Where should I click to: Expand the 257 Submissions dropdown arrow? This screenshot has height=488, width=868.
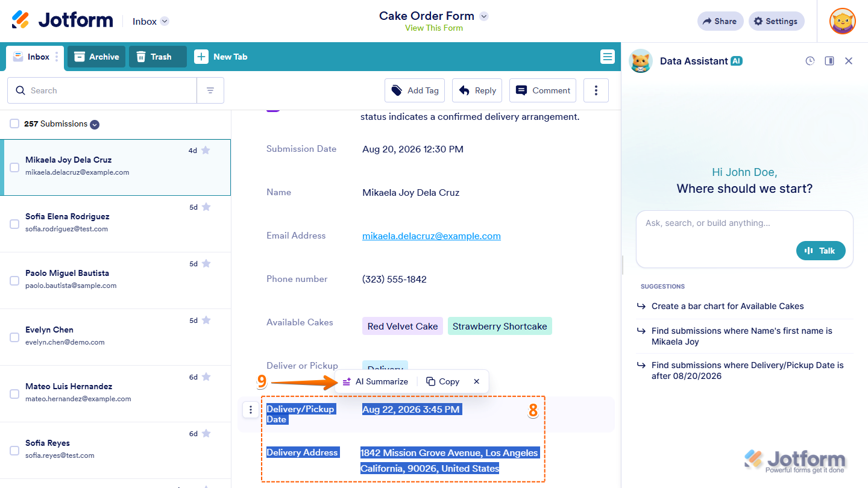95,125
